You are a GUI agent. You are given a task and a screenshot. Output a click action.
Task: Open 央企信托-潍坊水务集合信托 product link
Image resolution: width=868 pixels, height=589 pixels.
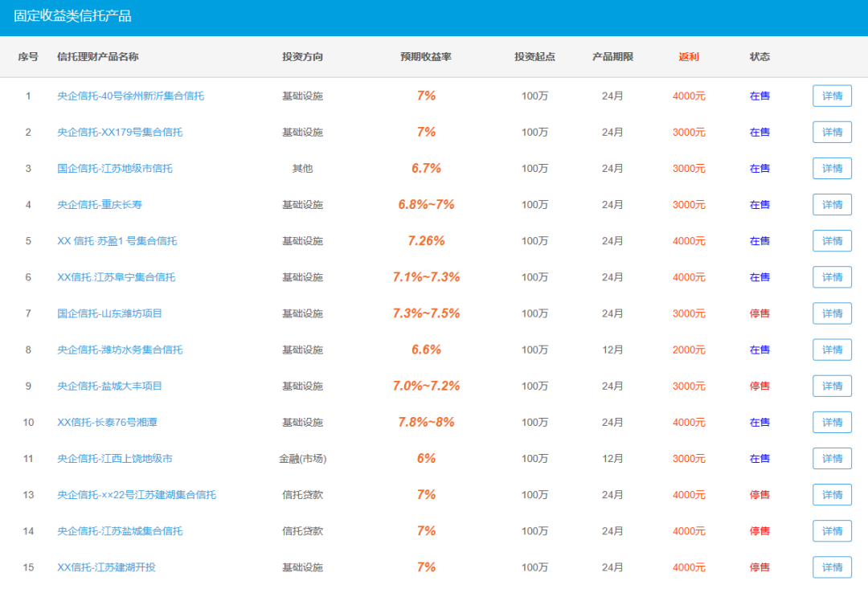[120, 350]
